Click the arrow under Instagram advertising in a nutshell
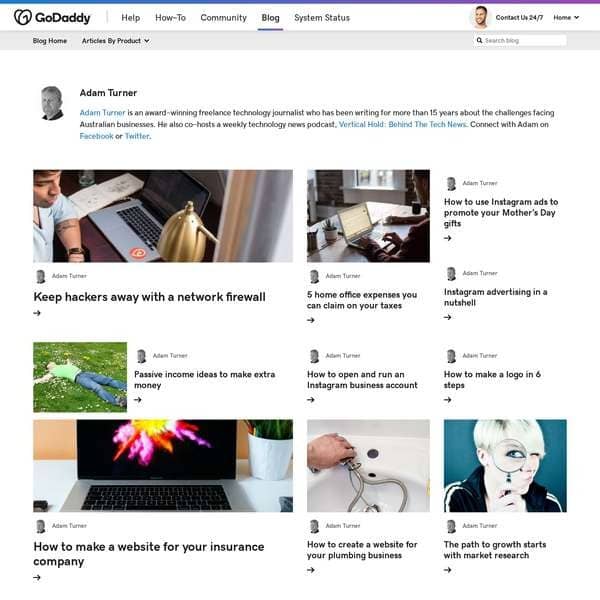This screenshot has width=600, height=600. 447,317
